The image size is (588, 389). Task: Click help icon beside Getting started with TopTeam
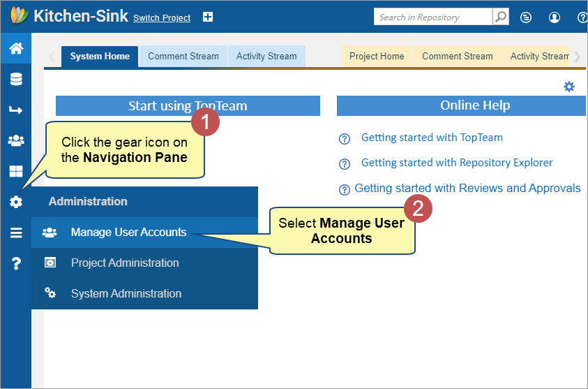tap(345, 139)
